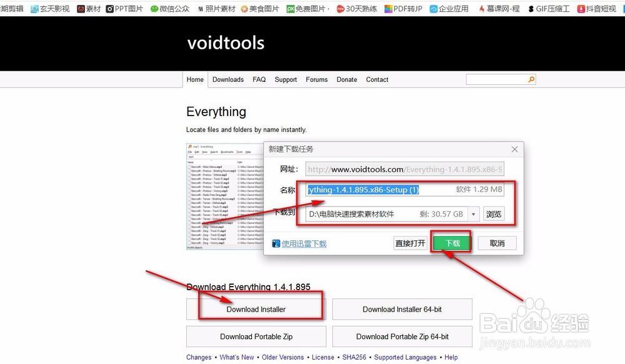Image resolution: width=625 pixels, height=364 pixels.
Task: Open the Help link
Action: 451,357
